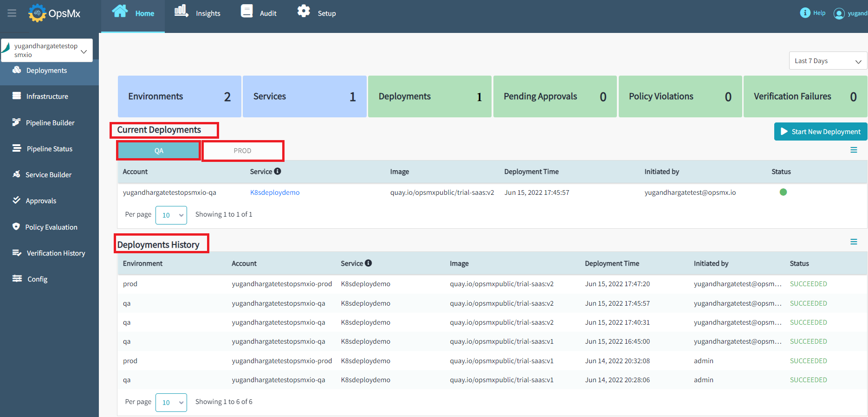
Task: Click the green status indicator dot
Action: 783,192
